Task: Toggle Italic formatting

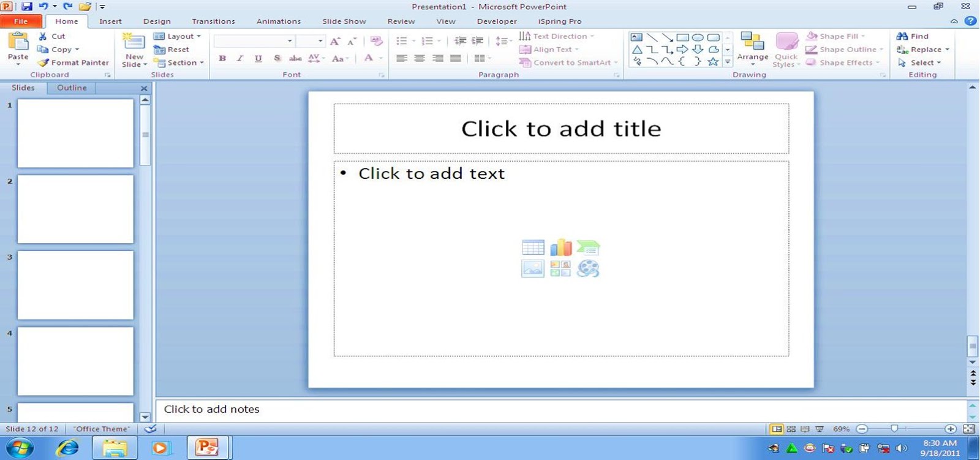Action: point(240,58)
